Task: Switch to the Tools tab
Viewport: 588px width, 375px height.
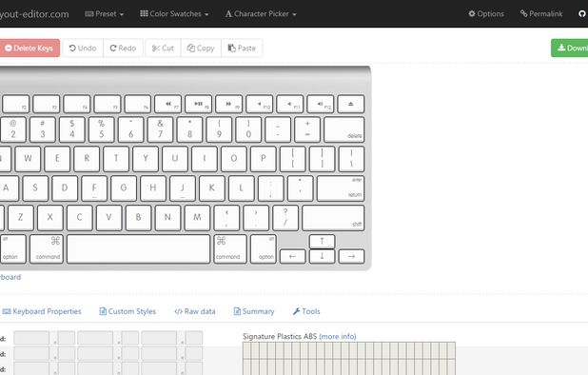Action: (x=306, y=311)
